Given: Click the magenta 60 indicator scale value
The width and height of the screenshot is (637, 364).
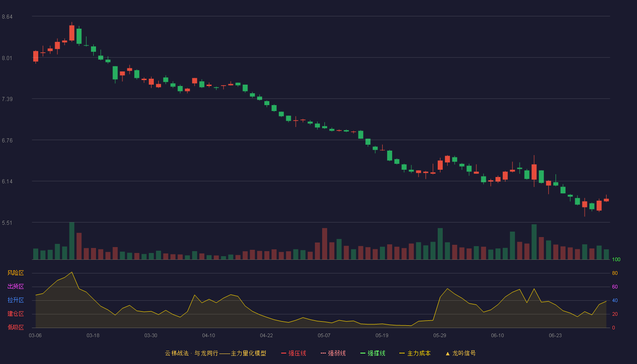Looking at the screenshot, I should point(615,287).
